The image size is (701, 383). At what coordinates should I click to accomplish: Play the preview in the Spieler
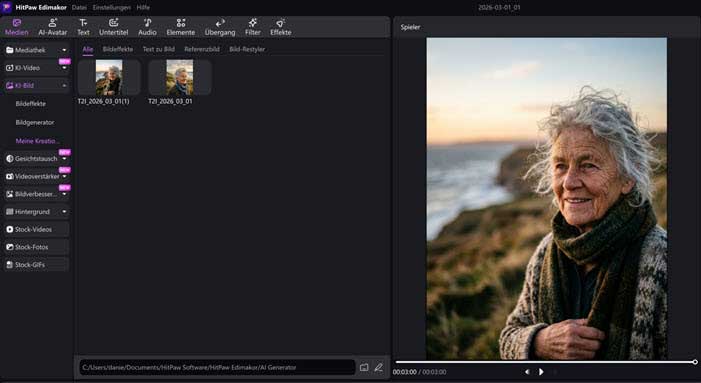(x=541, y=372)
